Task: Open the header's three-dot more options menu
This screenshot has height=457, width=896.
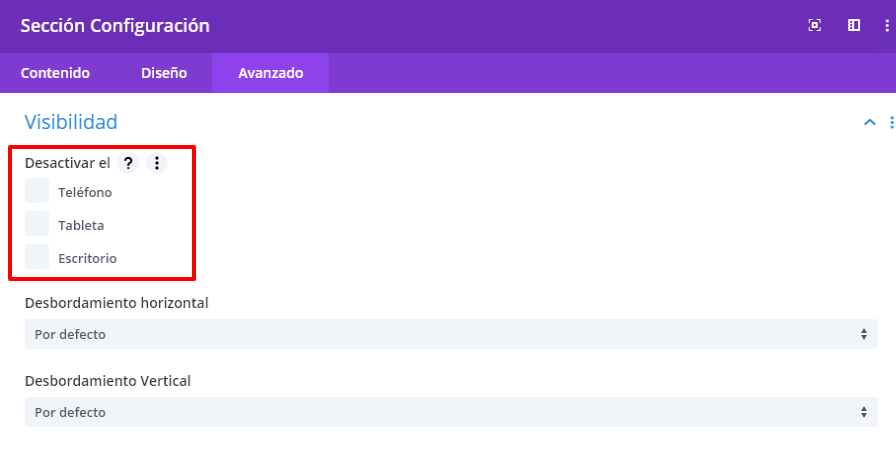Action: coord(887,25)
